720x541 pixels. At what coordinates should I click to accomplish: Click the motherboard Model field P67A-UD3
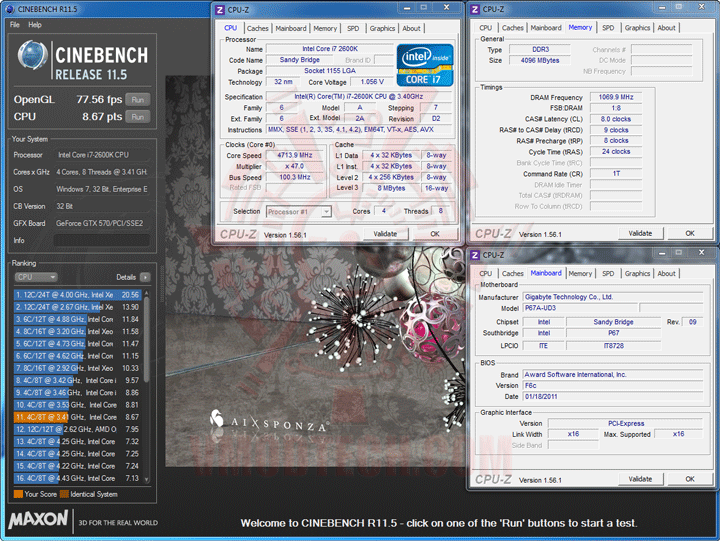coord(580,308)
